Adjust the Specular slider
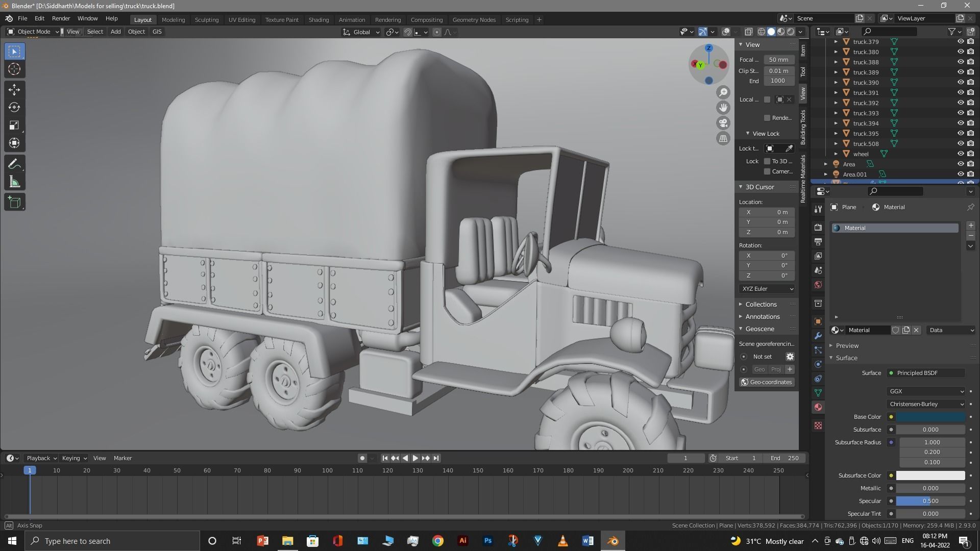The height and width of the screenshot is (551, 980). click(930, 501)
